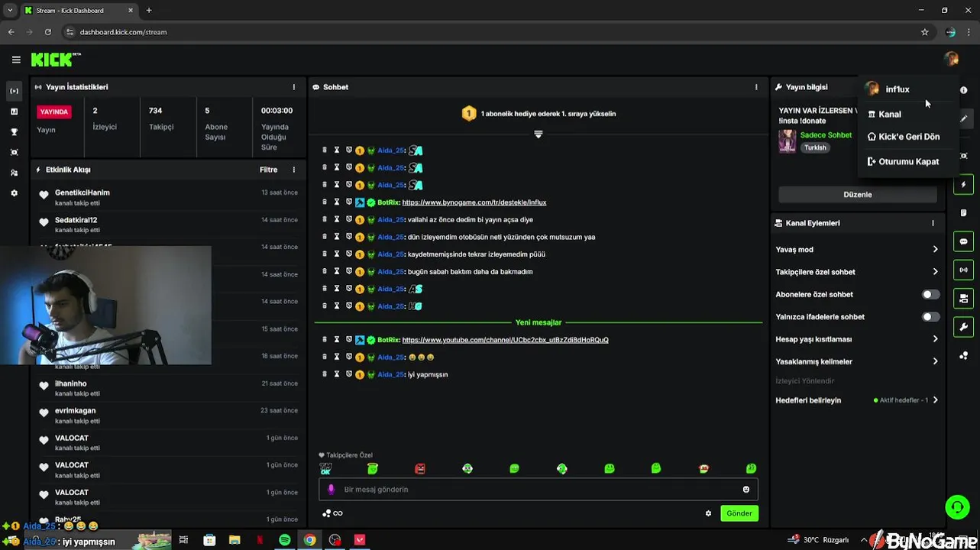Click the document notes icon in the right bar
Viewport: 980px width, 550px height.
tap(964, 213)
